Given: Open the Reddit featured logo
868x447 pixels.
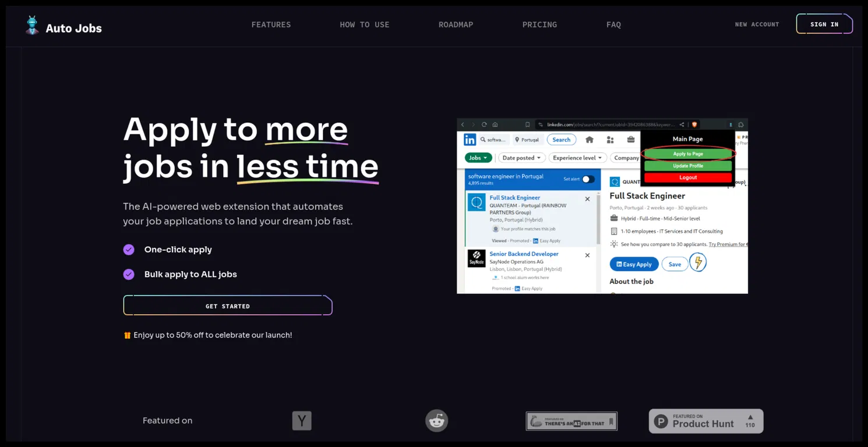Looking at the screenshot, I should pos(436,421).
